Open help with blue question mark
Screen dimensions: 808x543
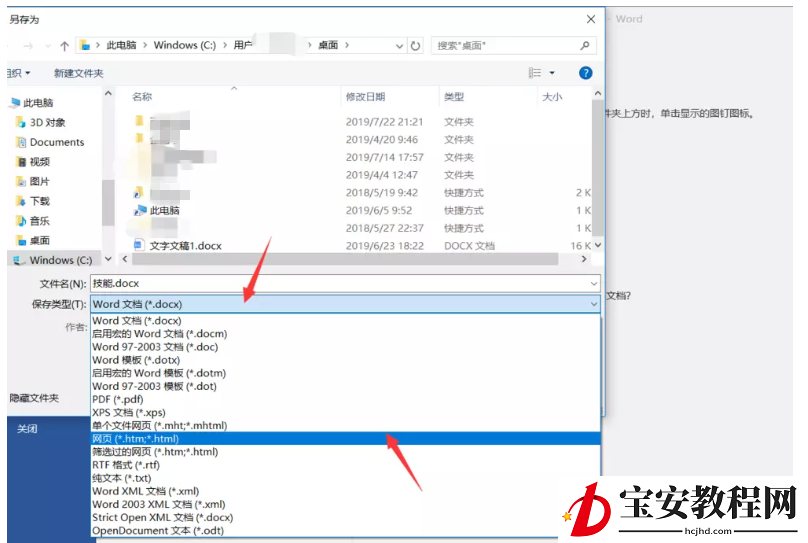point(585,73)
